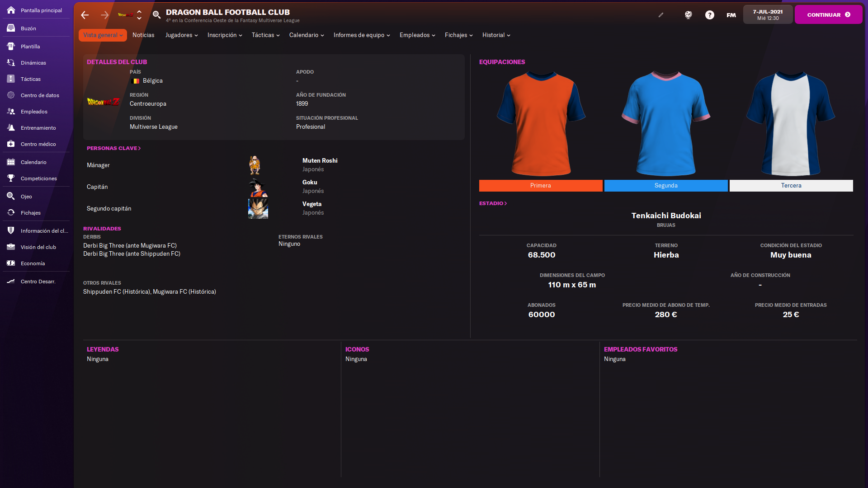
Task: Click Muten Roshi portrait thumbnail
Action: pos(255,165)
